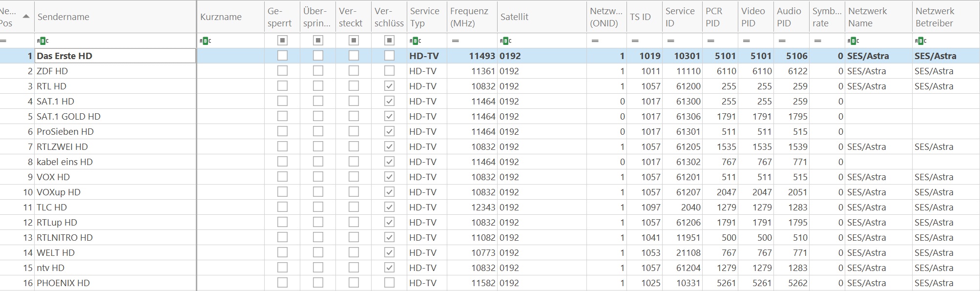The width and height of the screenshot is (980, 291).
Task: Open the Service Typ filter operator icon
Action: [415, 41]
